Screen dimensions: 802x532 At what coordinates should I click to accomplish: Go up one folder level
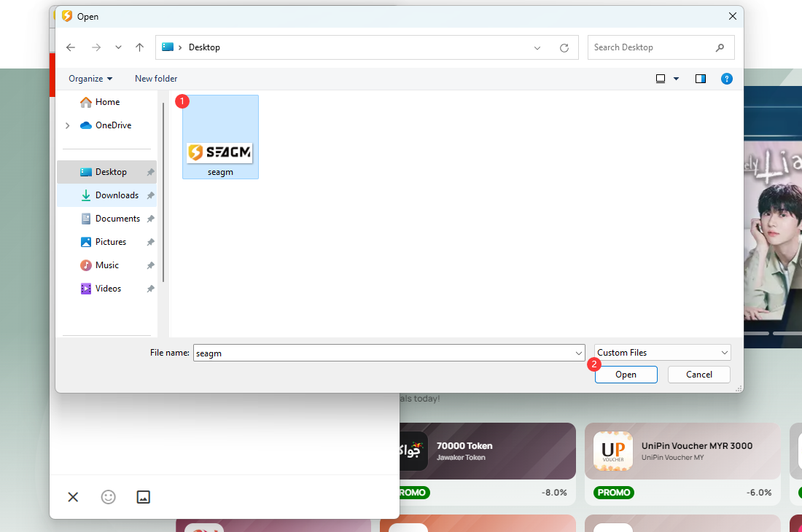click(140, 47)
